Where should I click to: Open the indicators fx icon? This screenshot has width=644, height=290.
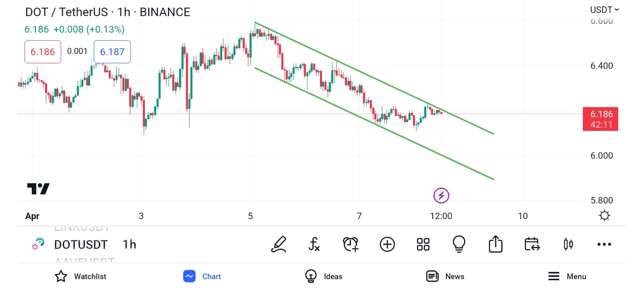tap(314, 244)
